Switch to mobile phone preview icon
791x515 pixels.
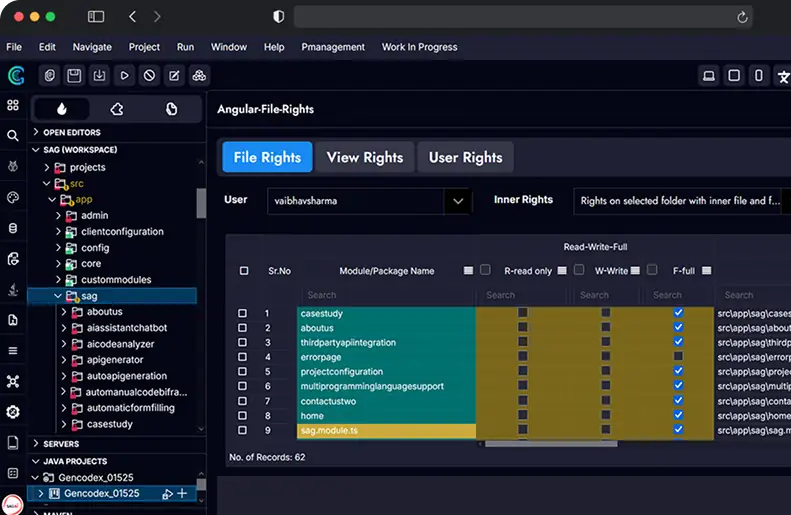tap(759, 76)
